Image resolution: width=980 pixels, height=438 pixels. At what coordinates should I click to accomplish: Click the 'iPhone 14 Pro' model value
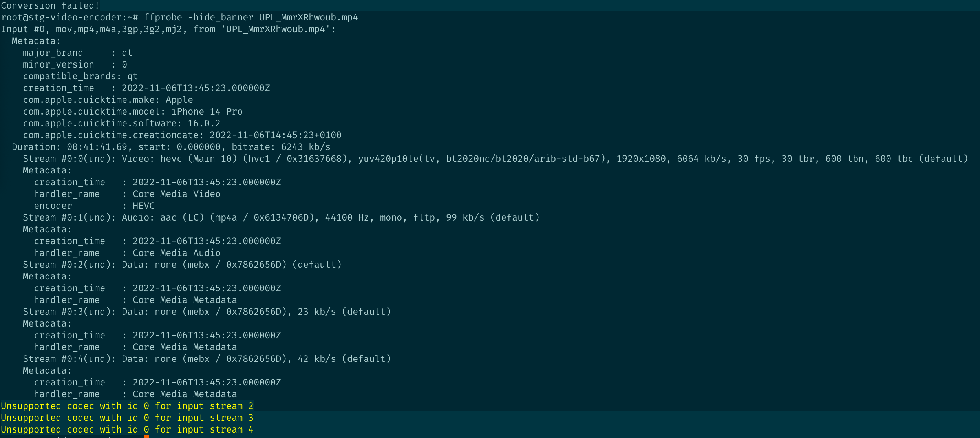pyautogui.click(x=207, y=111)
